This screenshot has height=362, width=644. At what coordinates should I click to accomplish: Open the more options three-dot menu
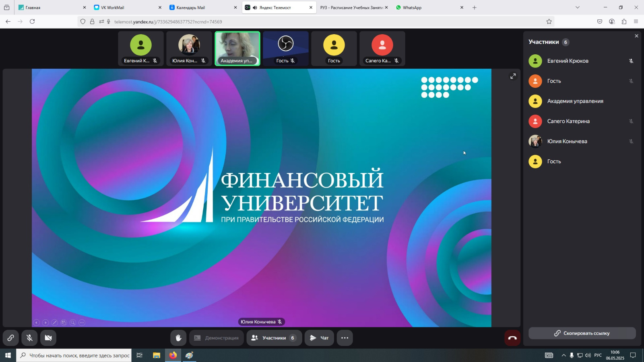click(x=345, y=338)
